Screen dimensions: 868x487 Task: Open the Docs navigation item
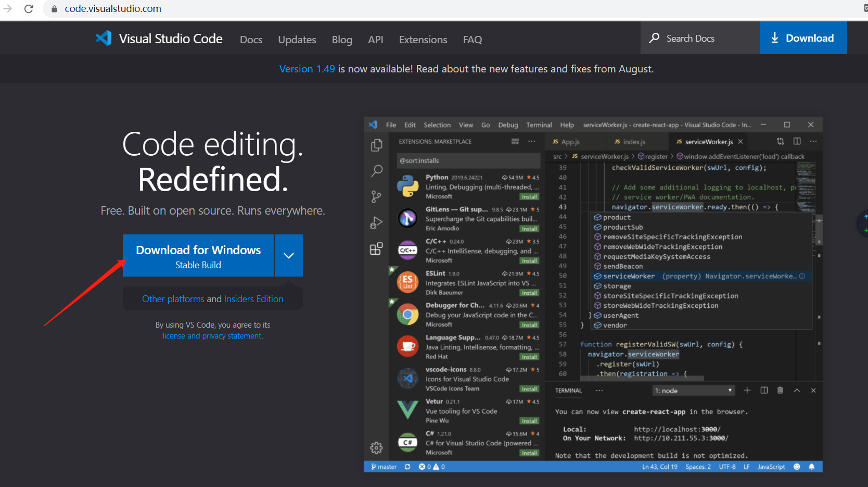point(251,40)
